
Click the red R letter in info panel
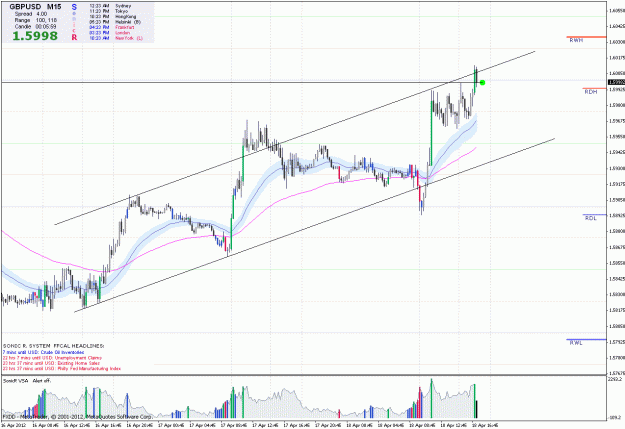pos(74,37)
